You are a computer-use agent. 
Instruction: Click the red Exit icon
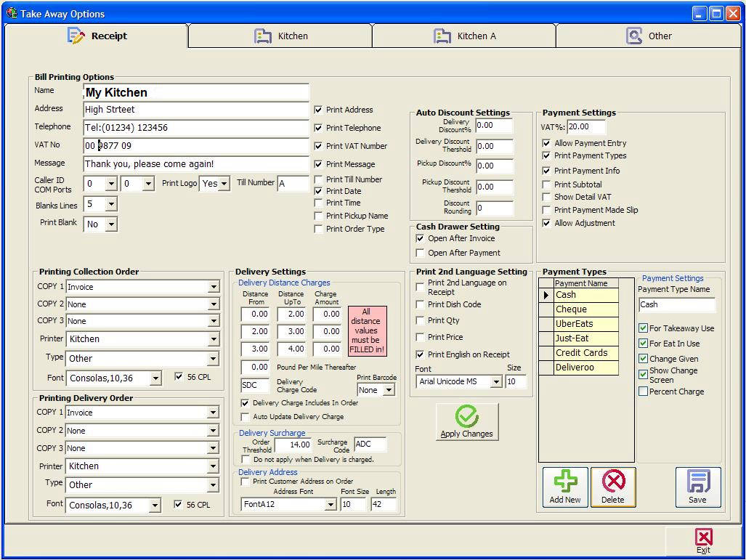point(703,537)
